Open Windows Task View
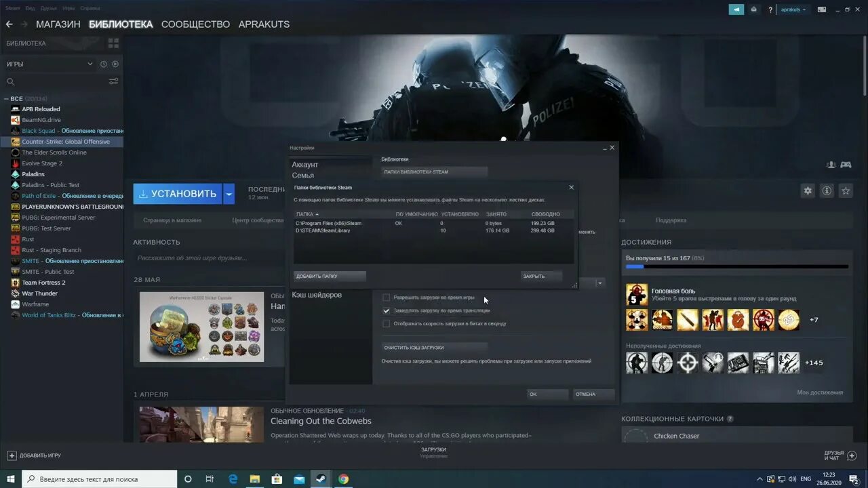Screen dimensions: 868x488 tap(210, 479)
